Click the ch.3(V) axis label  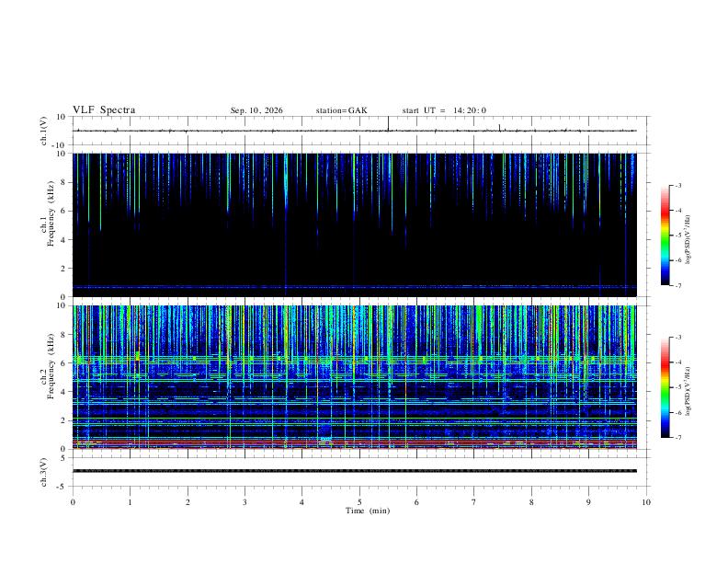[x=43, y=472]
